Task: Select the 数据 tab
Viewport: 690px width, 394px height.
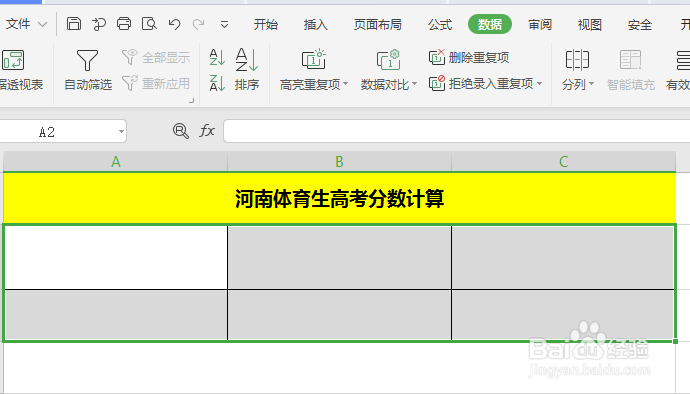Action: coord(490,24)
